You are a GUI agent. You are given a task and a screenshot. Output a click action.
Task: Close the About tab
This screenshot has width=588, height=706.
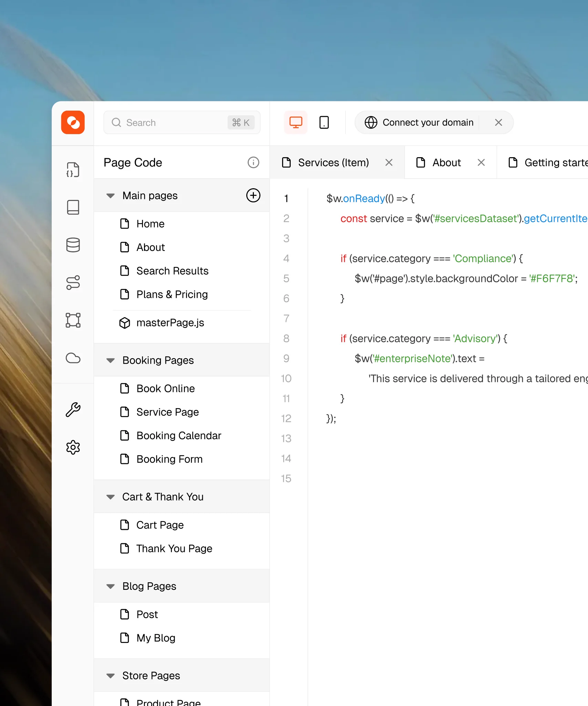pyautogui.click(x=481, y=162)
